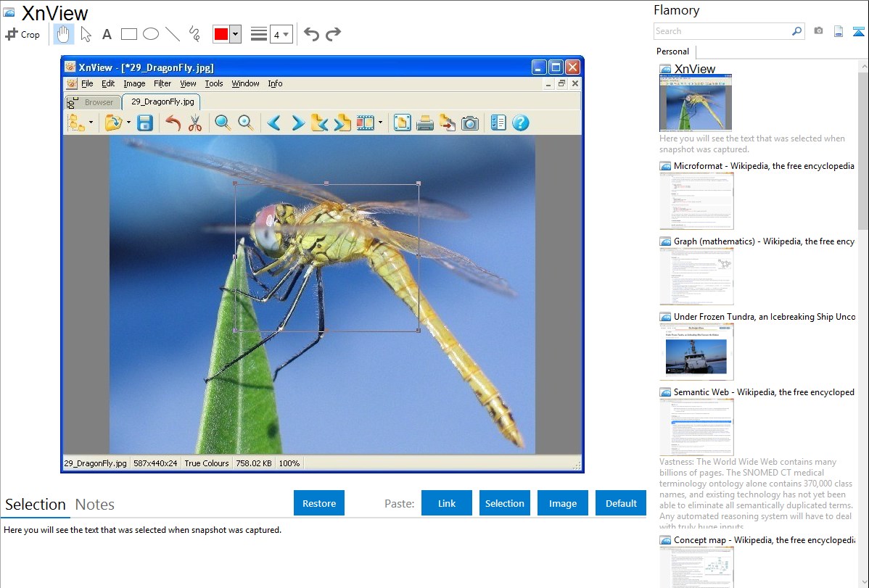Open the color picker dropdown arrow
This screenshot has width=869, height=588.
[x=235, y=34]
